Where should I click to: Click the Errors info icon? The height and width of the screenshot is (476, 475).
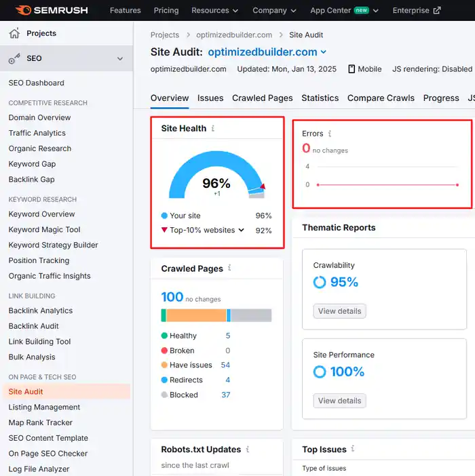pos(330,134)
